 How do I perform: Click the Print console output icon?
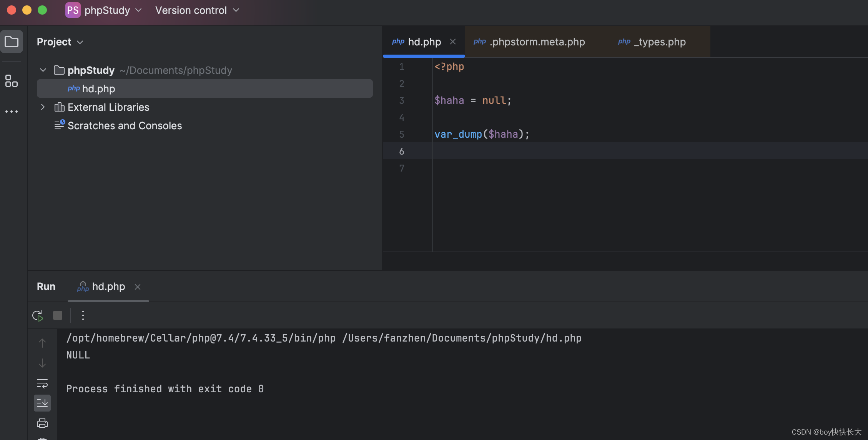tap(42, 423)
